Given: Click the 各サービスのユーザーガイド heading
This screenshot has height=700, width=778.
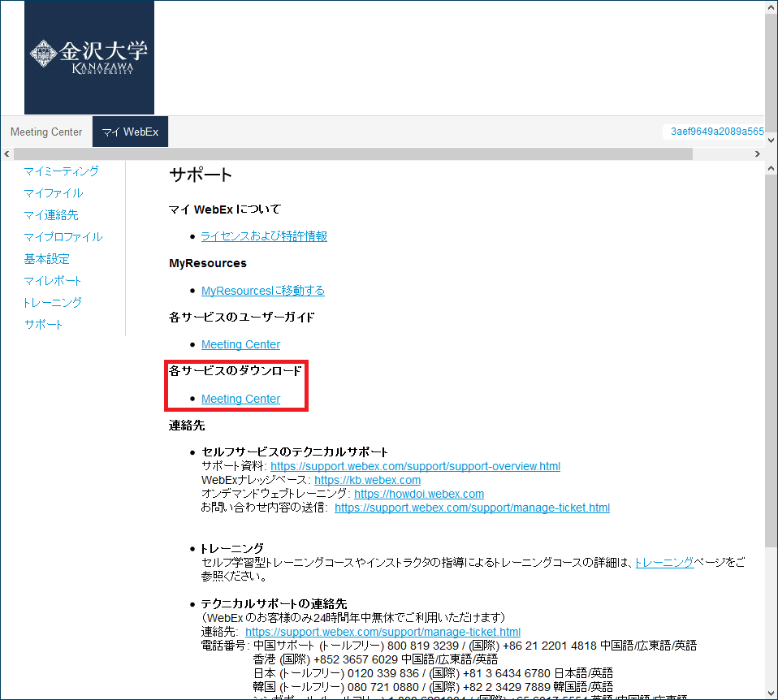Looking at the screenshot, I should (x=242, y=317).
